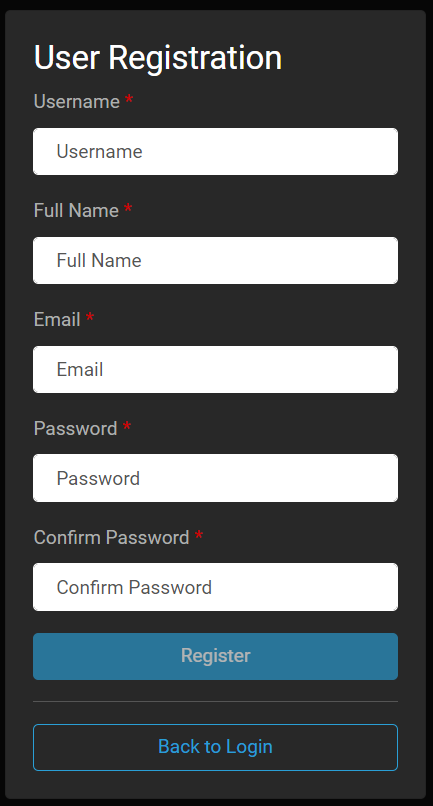Select the Email label above its field
The image size is (433, 806).
click(57, 319)
